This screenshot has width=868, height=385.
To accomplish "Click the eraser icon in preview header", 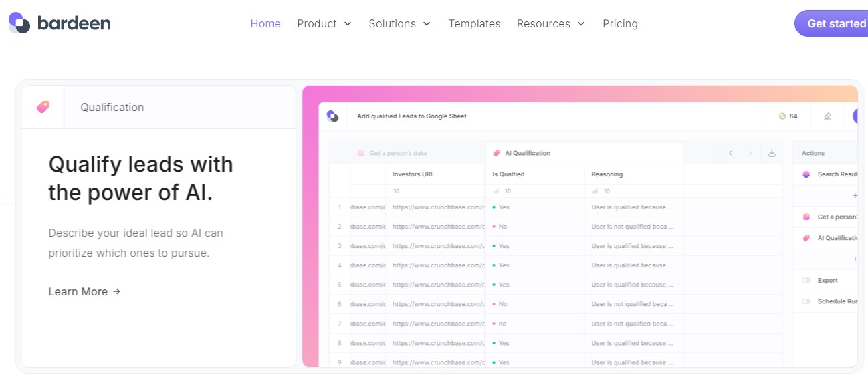I will [827, 116].
